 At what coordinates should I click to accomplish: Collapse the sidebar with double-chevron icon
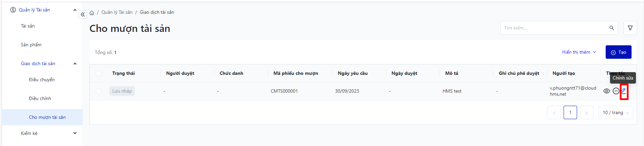83,14
